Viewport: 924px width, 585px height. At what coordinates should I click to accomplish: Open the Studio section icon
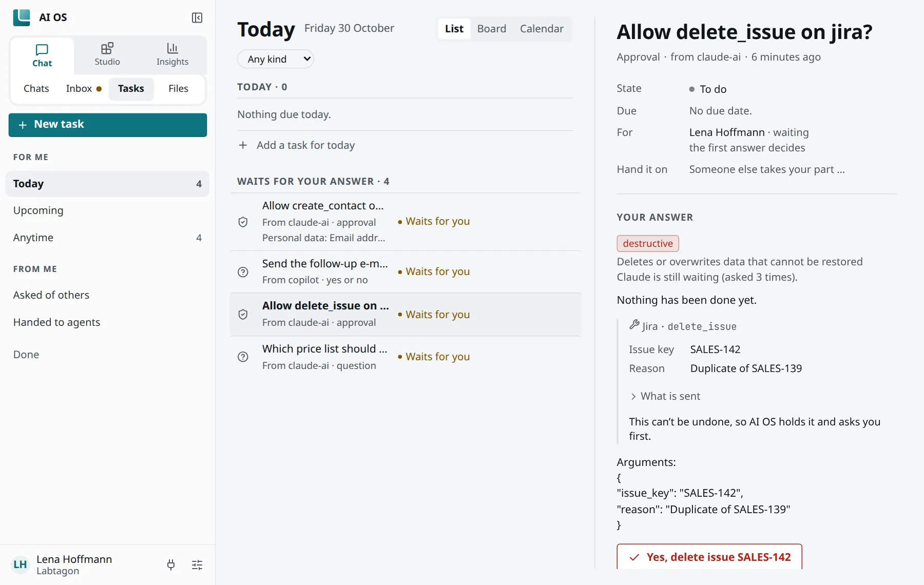(x=107, y=48)
